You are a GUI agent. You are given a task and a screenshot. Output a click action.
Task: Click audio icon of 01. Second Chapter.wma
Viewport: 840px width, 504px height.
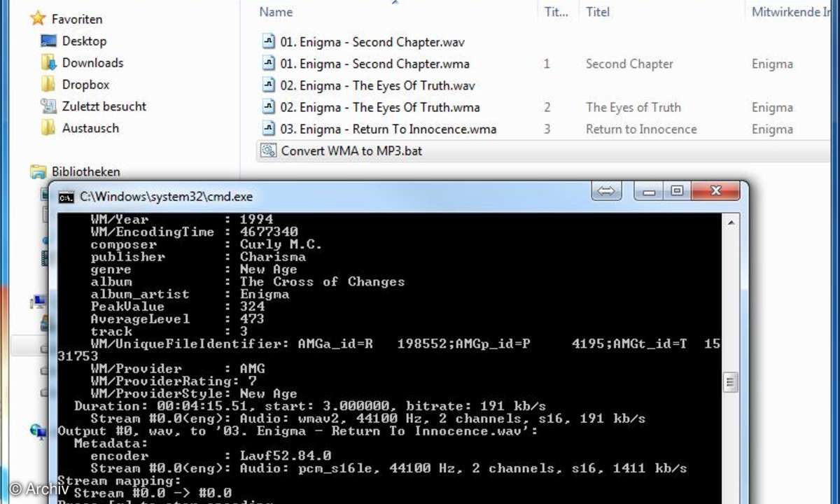point(269,63)
